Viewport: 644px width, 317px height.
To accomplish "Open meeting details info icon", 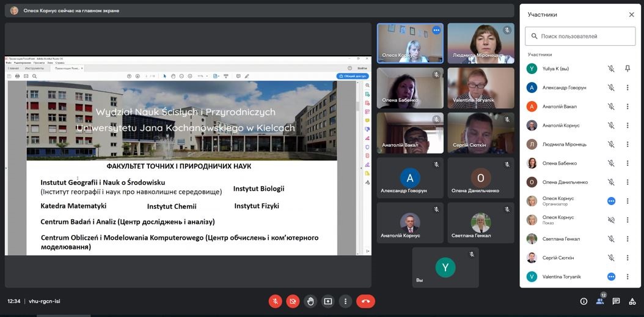I will coord(584,301).
